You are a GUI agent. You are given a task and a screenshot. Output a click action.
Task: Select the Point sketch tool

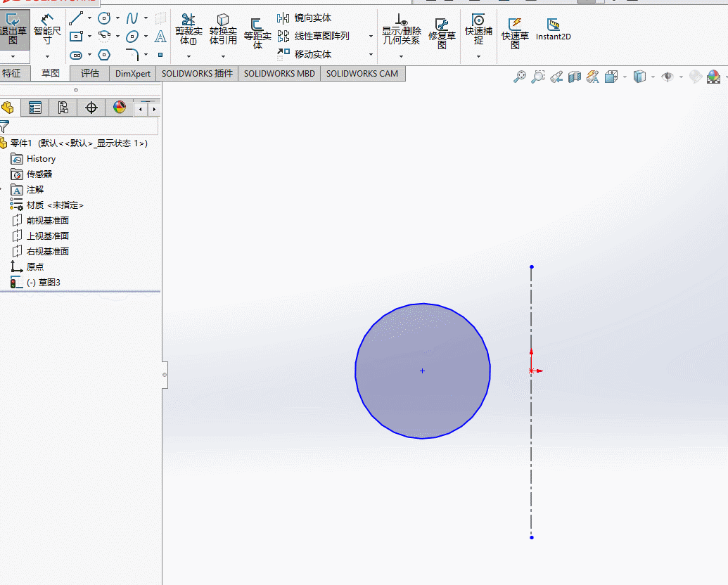(x=160, y=55)
